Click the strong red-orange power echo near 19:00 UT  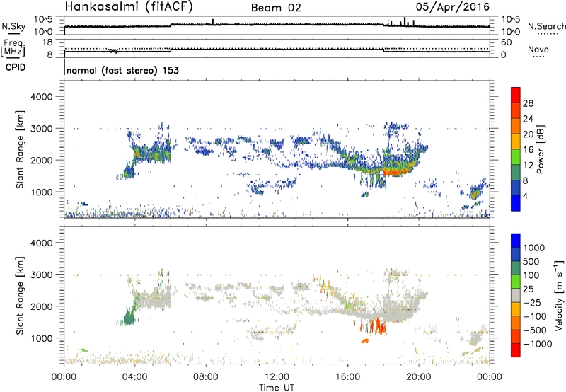click(x=395, y=171)
